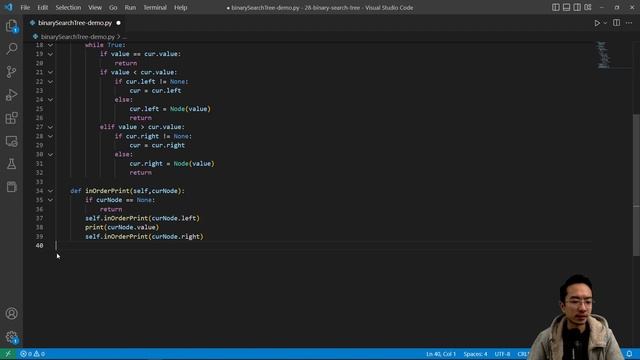Click line number 40 in the gutter
This screenshot has width=640, height=360.
[x=39, y=245]
